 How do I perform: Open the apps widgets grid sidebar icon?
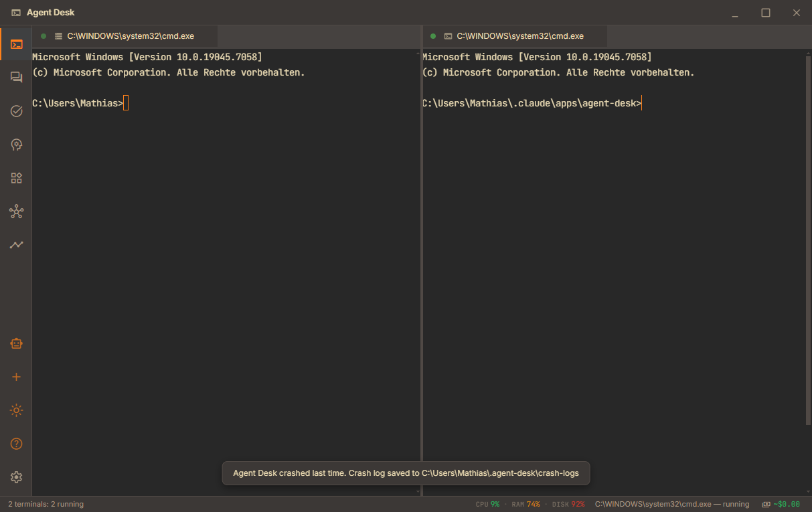coord(17,178)
